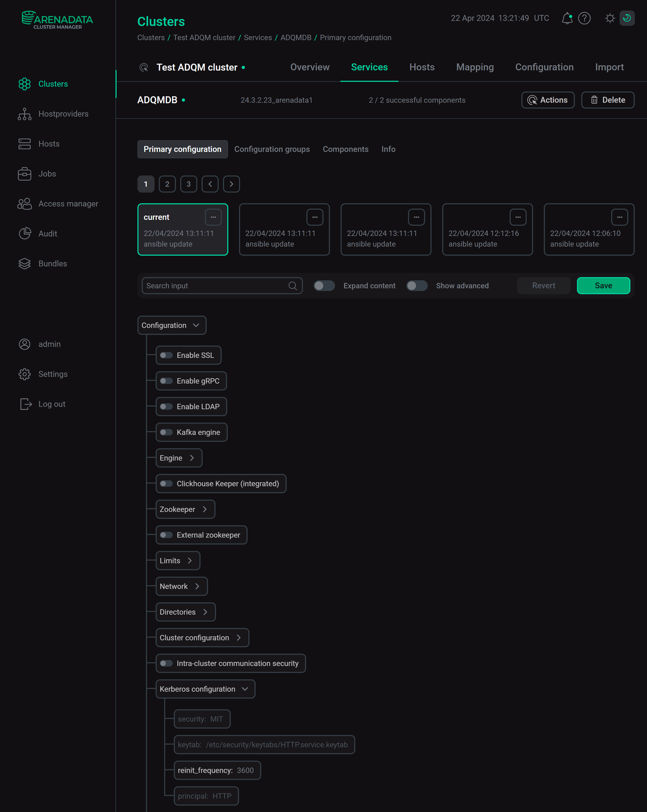Switch to light theme sun icon

610,18
